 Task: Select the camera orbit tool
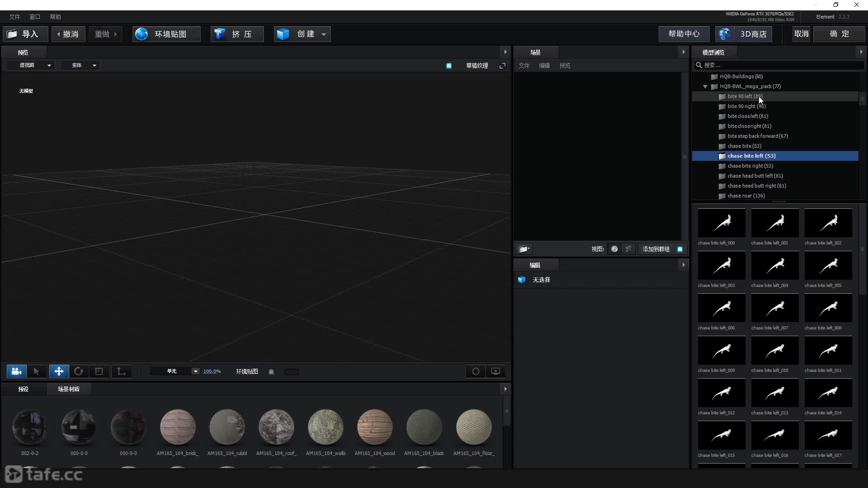[x=17, y=371]
